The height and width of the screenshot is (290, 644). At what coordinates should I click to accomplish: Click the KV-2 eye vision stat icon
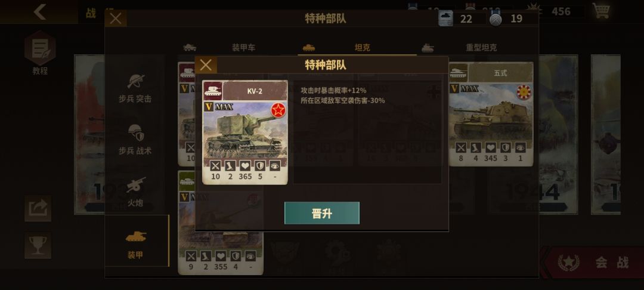coord(275,165)
